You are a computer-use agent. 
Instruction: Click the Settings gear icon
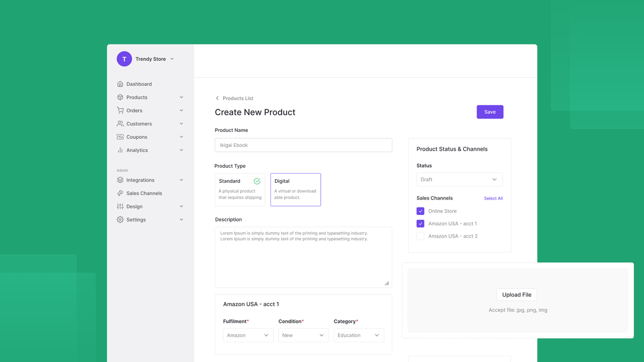tap(120, 219)
